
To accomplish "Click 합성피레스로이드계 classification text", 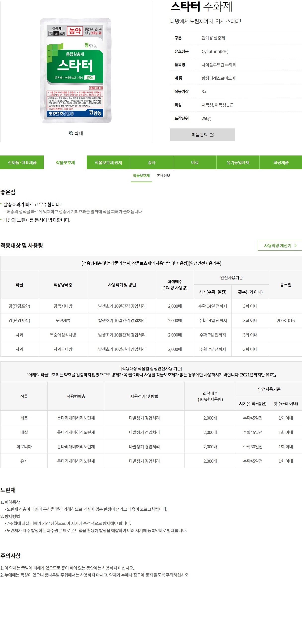I will tap(218, 78).
